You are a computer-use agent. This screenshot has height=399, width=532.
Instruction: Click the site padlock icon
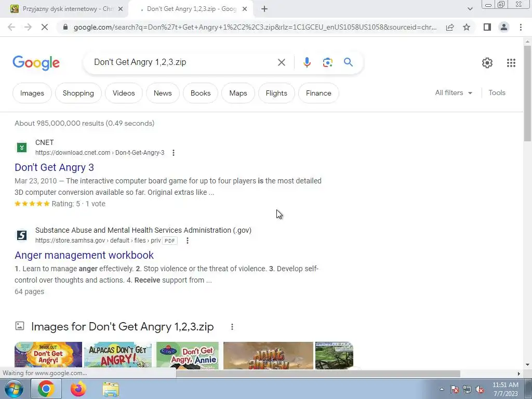[x=65, y=27]
